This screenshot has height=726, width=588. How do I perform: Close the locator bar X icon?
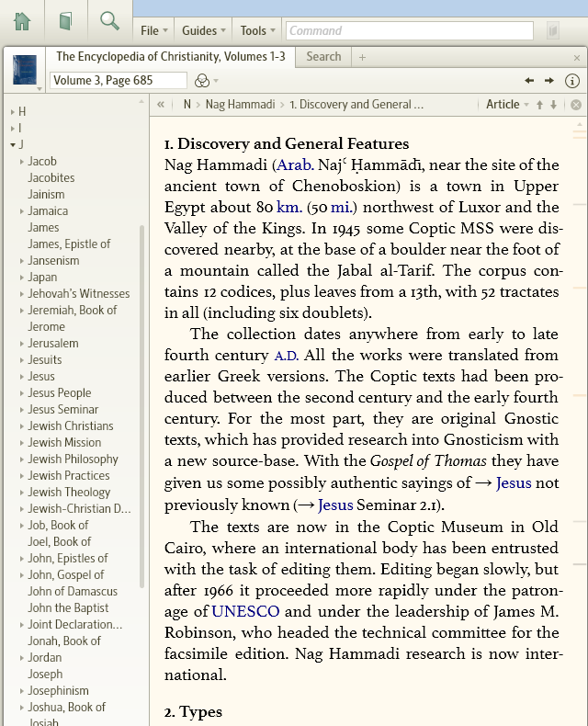[x=576, y=105]
